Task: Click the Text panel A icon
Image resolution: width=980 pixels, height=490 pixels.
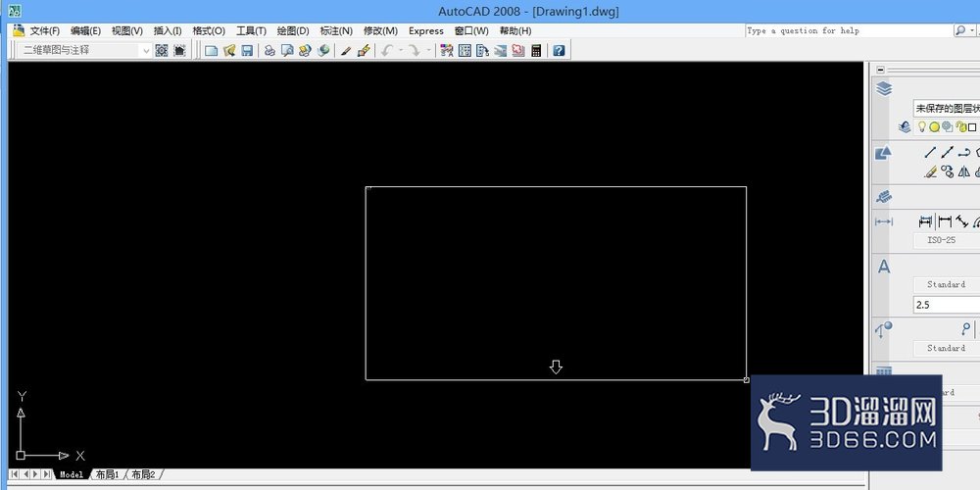Action: click(x=884, y=267)
